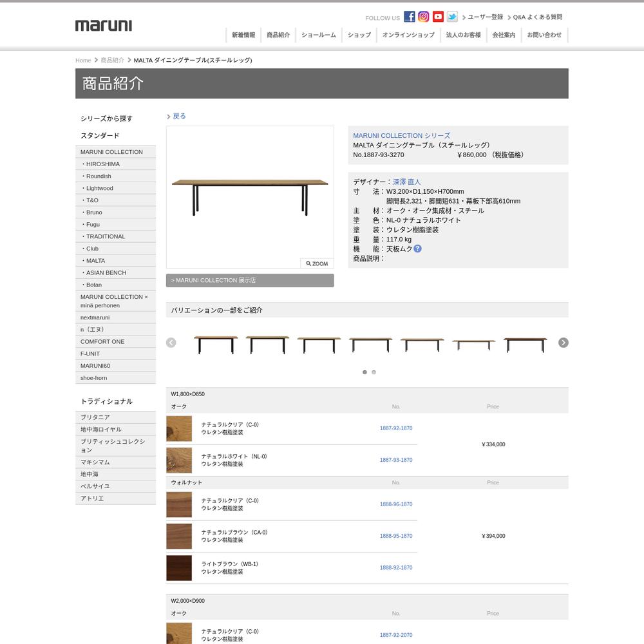The image size is (644, 644).
Task: Open product number 1887-92-1870
Action: (x=396, y=428)
